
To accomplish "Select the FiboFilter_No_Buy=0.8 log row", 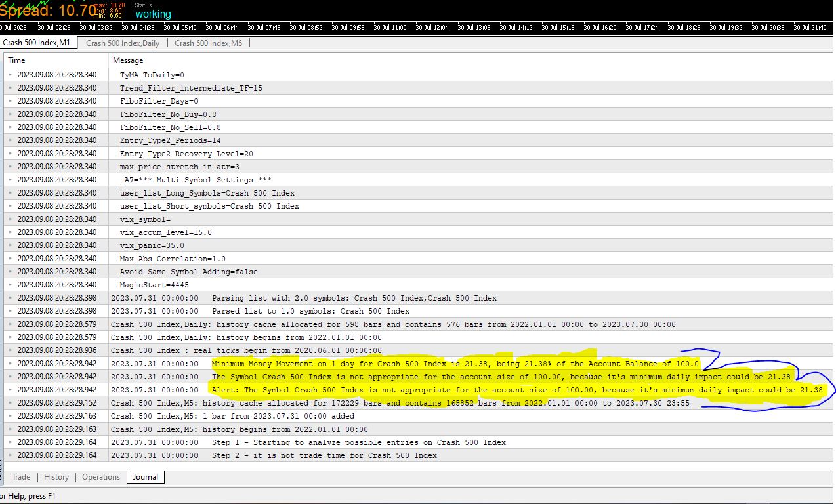I will point(419,114).
